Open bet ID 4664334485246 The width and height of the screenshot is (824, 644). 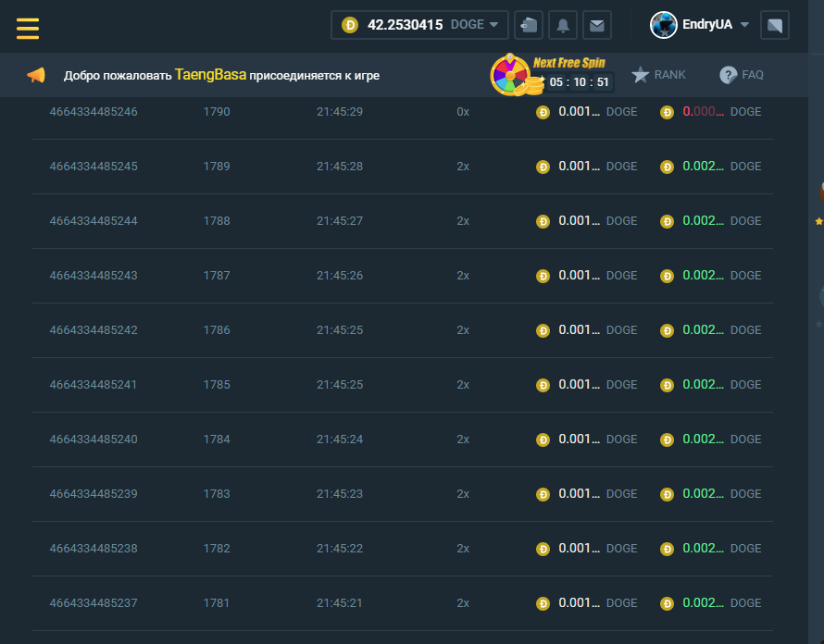coord(94,112)
